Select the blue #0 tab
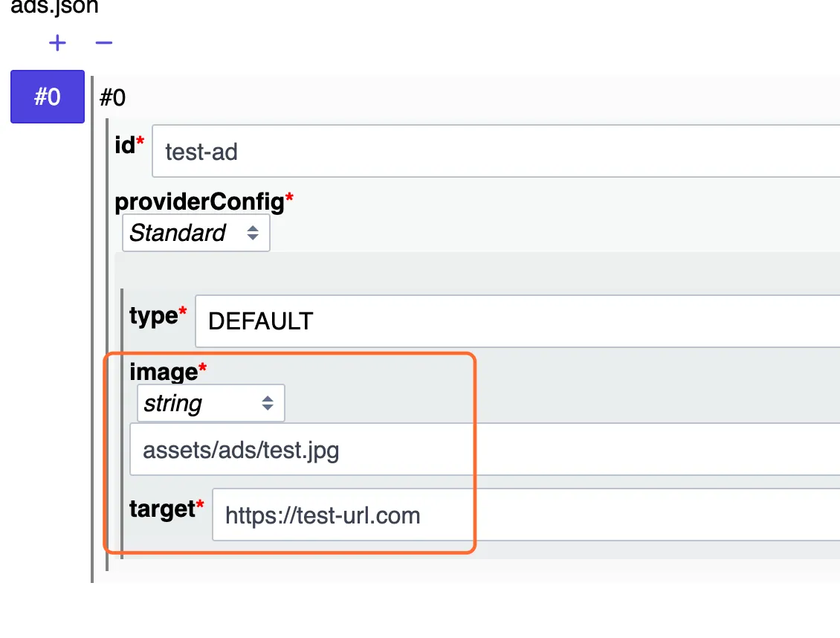 48,97
